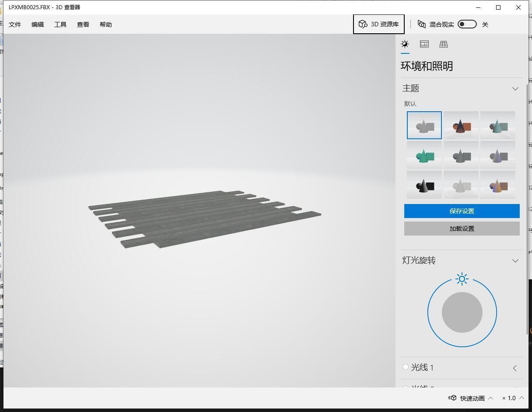Click the 光线 1 label
This screenshot has height=412, width=532.
point(422,367)
